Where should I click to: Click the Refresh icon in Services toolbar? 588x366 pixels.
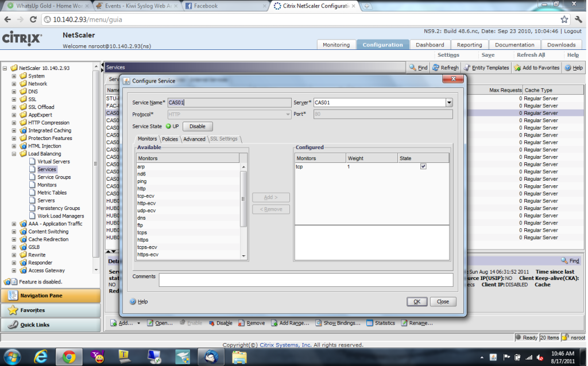tap(436, 68)
